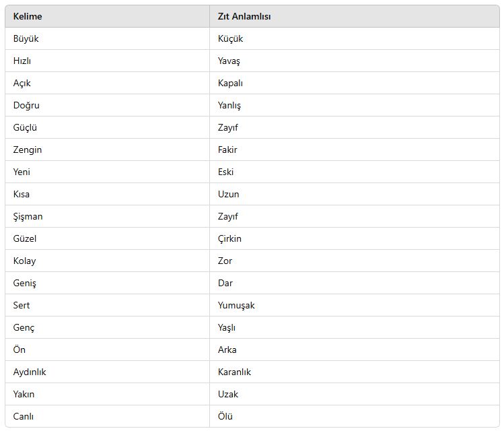
Task: Click the word Yavaş
Action: pos(229,61)
